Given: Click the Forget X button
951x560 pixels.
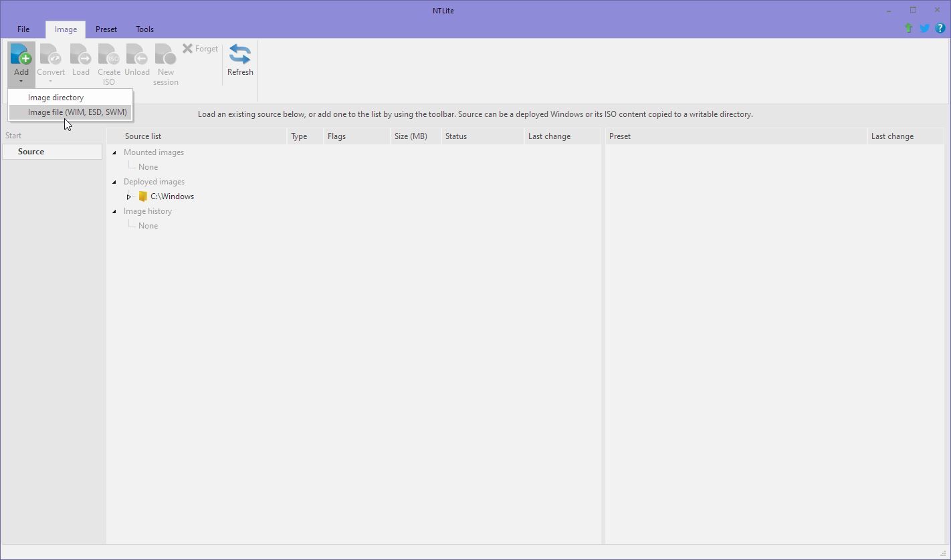Looking at the screenshot, I should coord(201,49).
